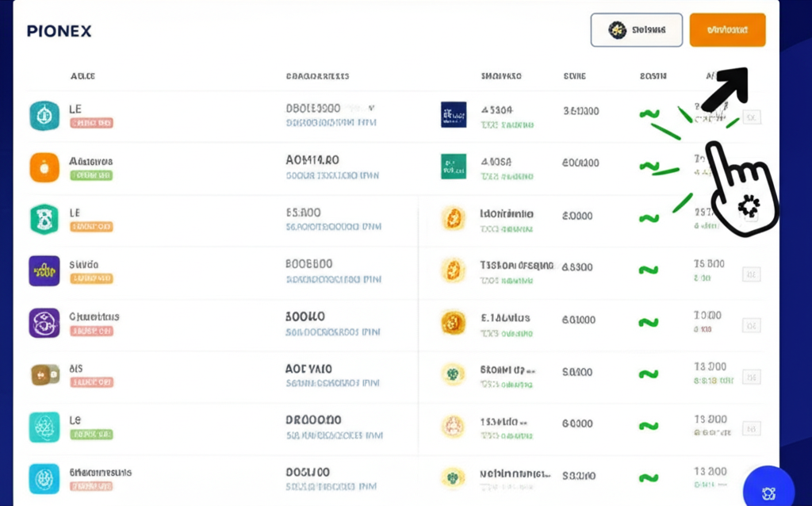Screen dimensions: 812x506
Task: Click the red tag under the first LE
Action: [91, 124]
